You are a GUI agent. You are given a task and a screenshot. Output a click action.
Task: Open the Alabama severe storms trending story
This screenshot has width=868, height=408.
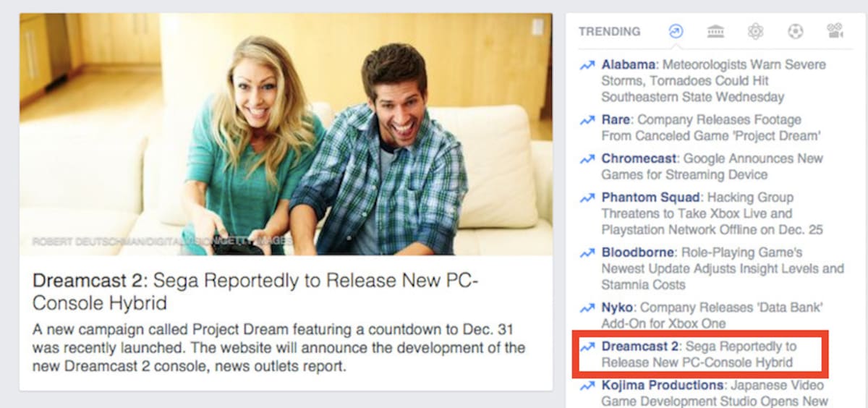713,80
